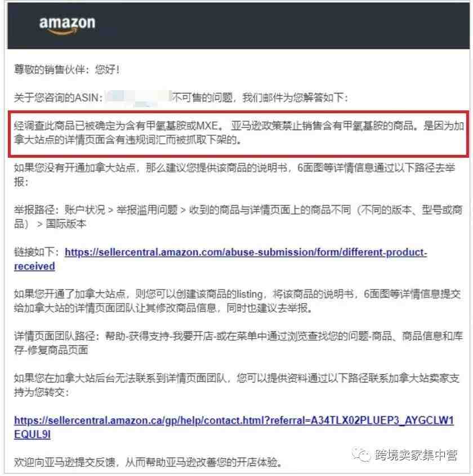Click the Amazon logo in header
The width and height of the screenshot is (473, 476).
pos(67,25)
